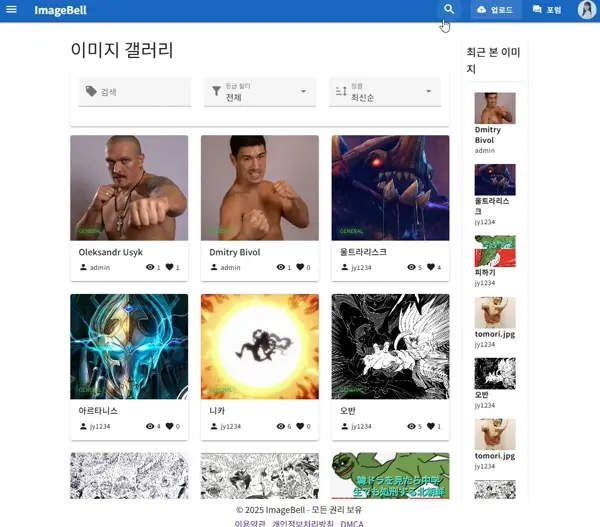The height and width of the screenshot is (527, 600).
Task: Click the heart icon on Dmitry Bivol card
Action: pyautogui.click(x=299, y=268)
